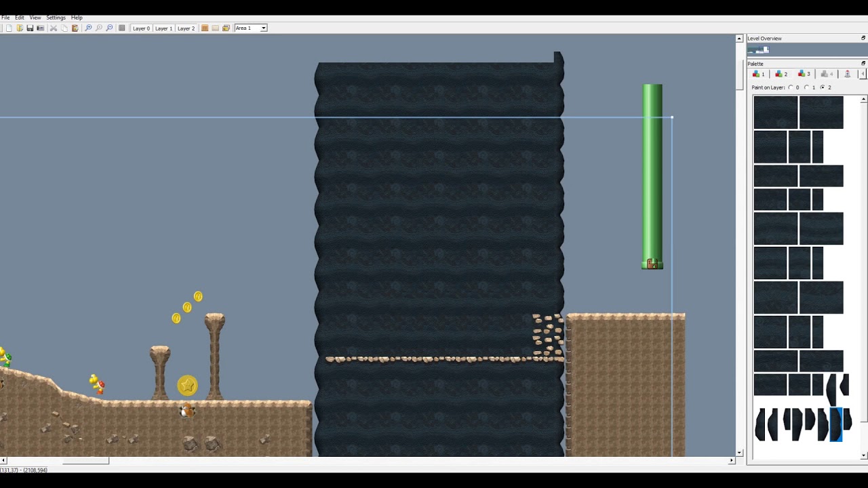Open the View menu
Image resolution: width=868 pixels, height=488 pixels.
(x=35, y=18)
